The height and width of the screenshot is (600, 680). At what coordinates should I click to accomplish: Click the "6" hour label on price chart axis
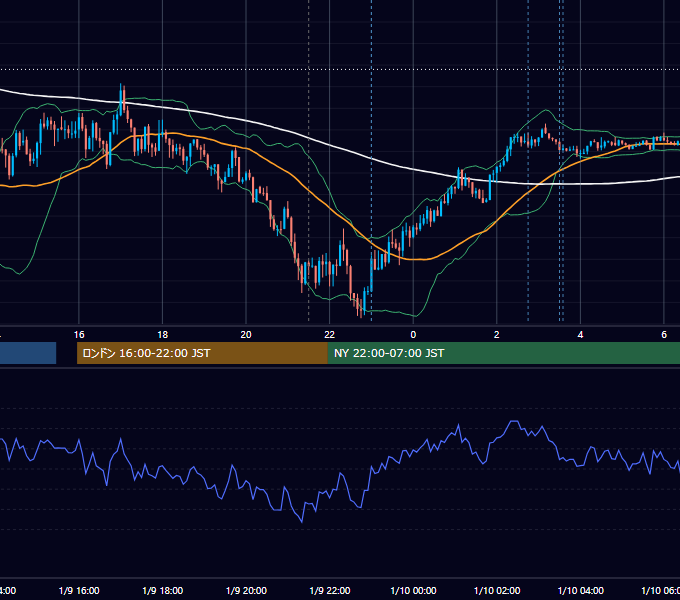[x=664, y=335]
